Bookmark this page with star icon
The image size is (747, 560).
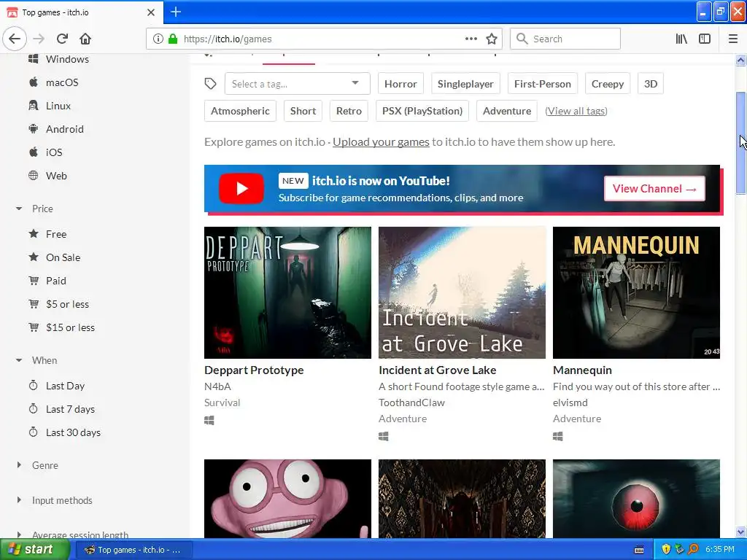pyautogui.click(x=492, y=39)
